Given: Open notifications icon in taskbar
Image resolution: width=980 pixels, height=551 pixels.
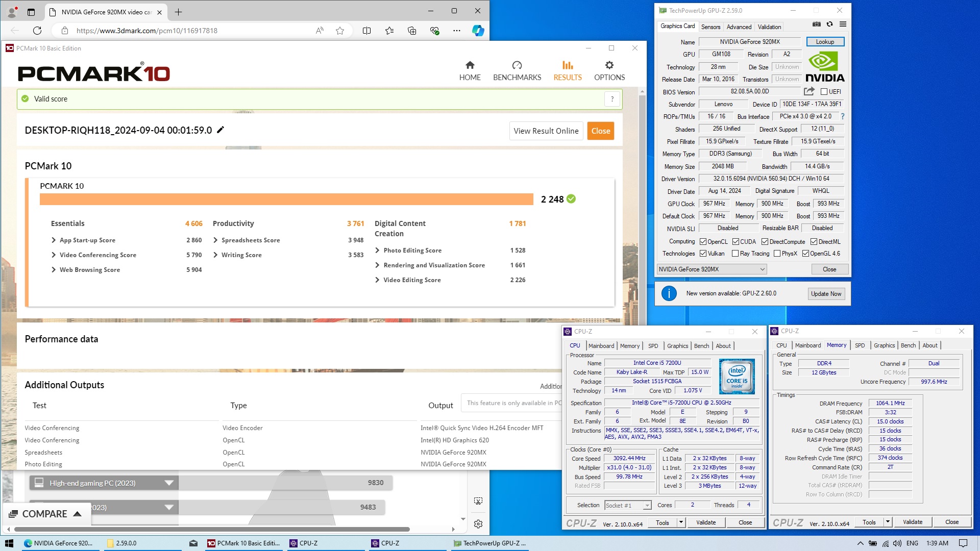Looking at the screenshot, I should (963, 543).
